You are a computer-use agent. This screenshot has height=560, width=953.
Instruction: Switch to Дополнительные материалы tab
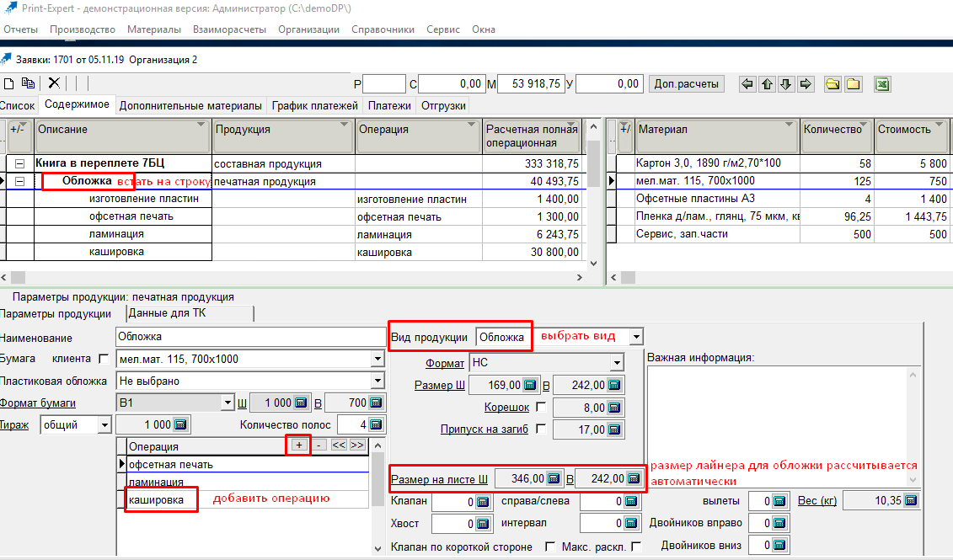click(x=190, y=105)
